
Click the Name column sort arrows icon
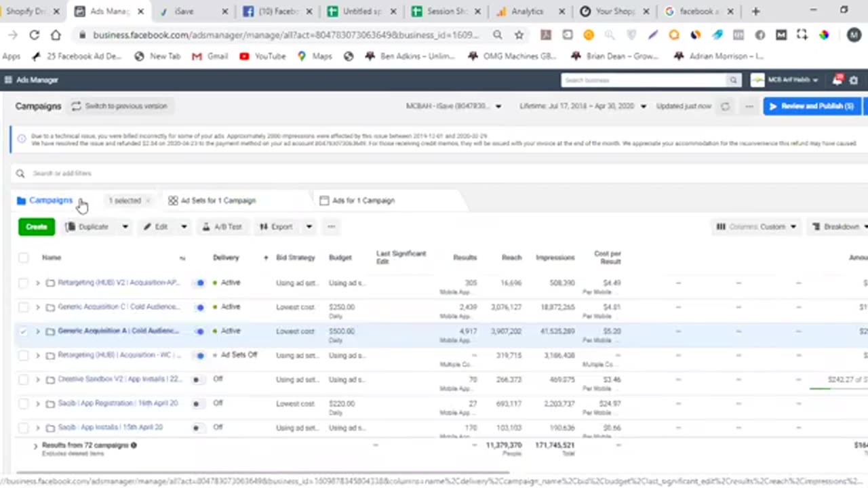[182, 258]
